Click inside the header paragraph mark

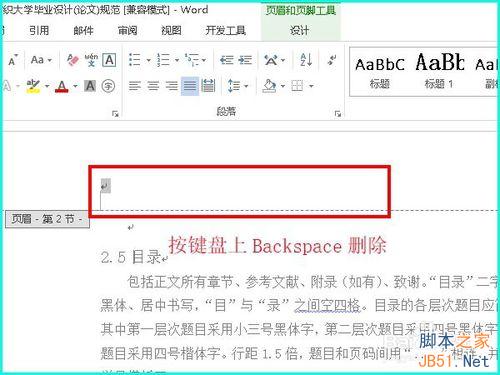[105, 186]
